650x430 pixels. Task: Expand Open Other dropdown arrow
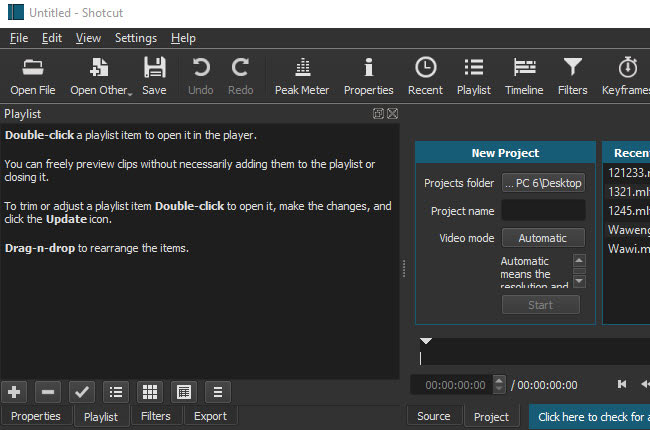click(130, 94)
